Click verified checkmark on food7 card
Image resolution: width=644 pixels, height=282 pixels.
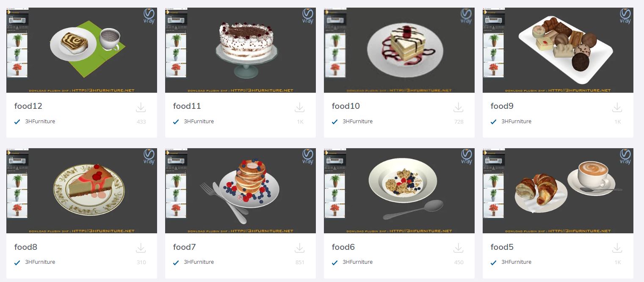[x=176, y=263]
